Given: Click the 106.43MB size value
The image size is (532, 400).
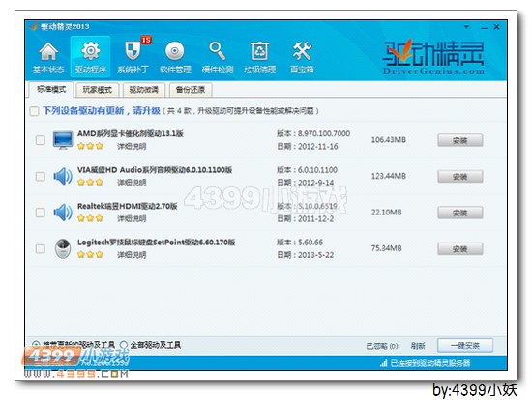Looking at the screenshot, I should point(389,140).
